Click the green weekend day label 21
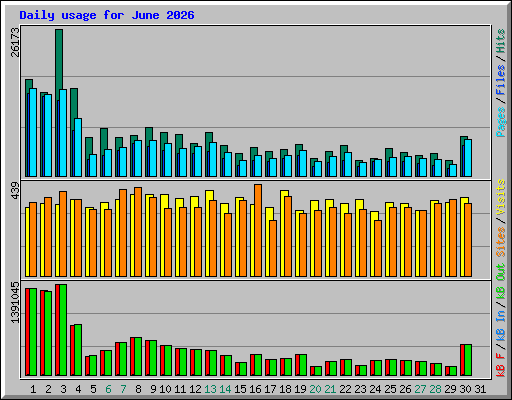512x400 pixels. tap(330, 389)
